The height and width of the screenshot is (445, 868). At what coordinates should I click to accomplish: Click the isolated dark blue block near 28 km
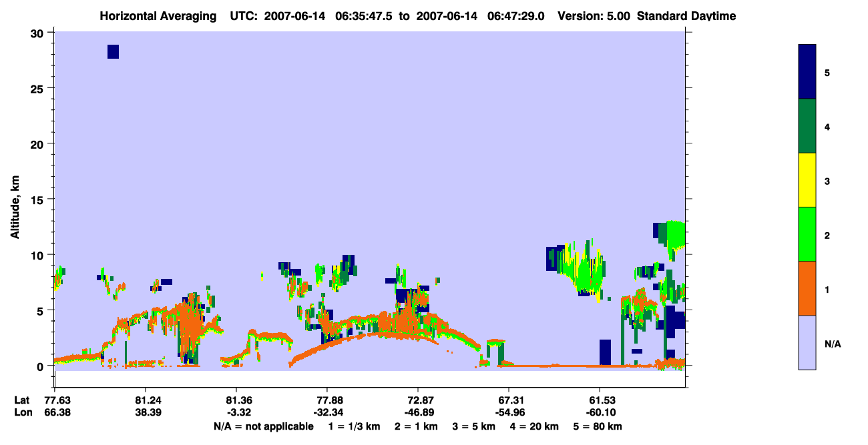click(113, 51)
